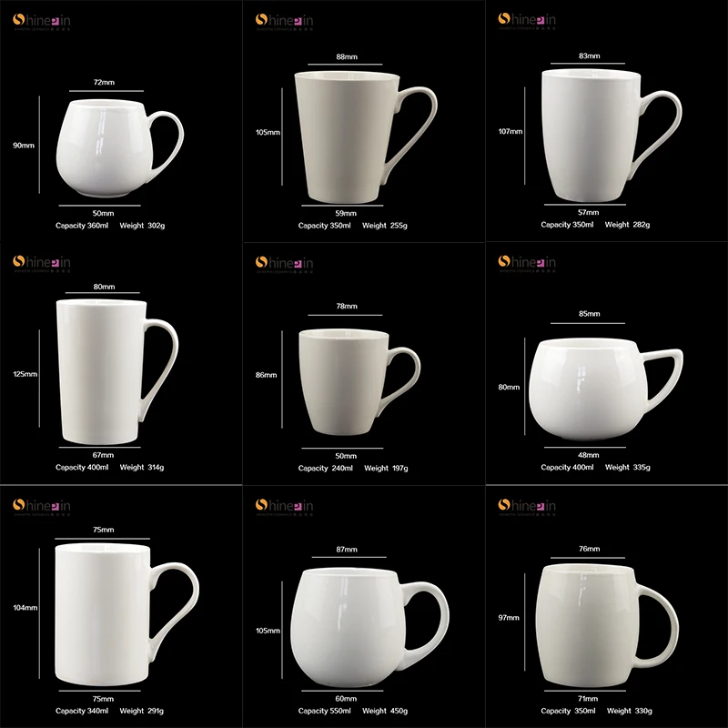
Task: Click the Shinepin logo above the 83mm mug
Action: click(x=527, y=20)
